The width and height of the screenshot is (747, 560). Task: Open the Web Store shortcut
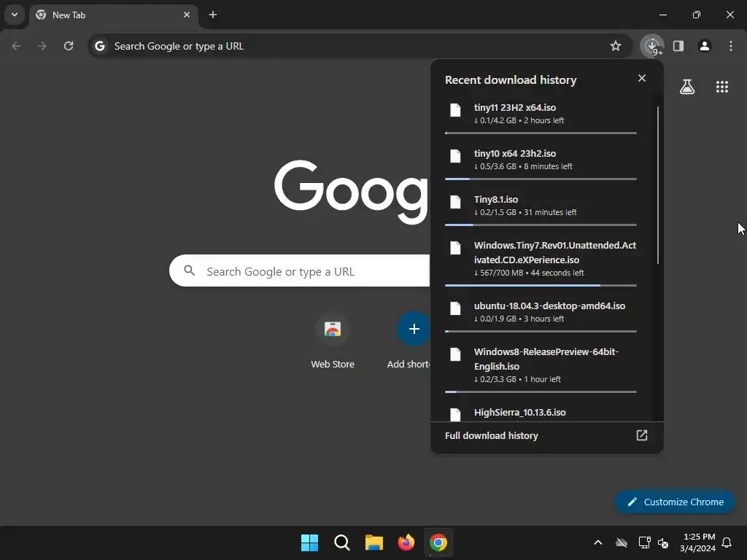(x=333, y=341)
